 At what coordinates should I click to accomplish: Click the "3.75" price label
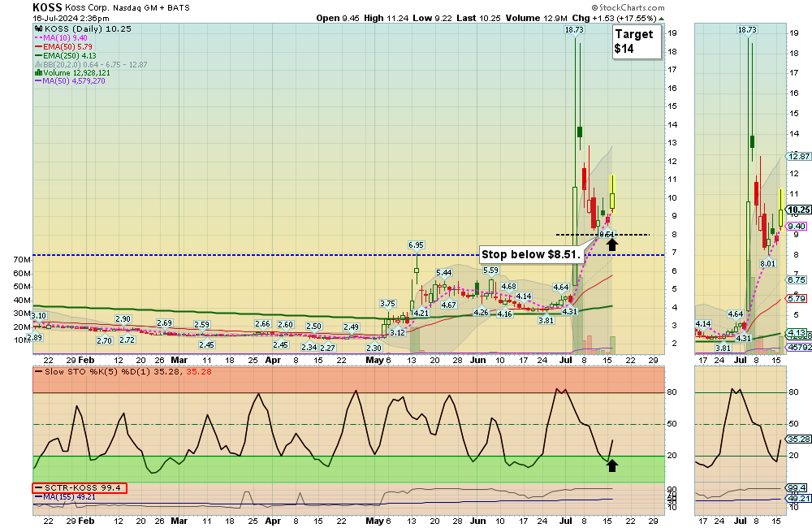[x=387, y=304]
